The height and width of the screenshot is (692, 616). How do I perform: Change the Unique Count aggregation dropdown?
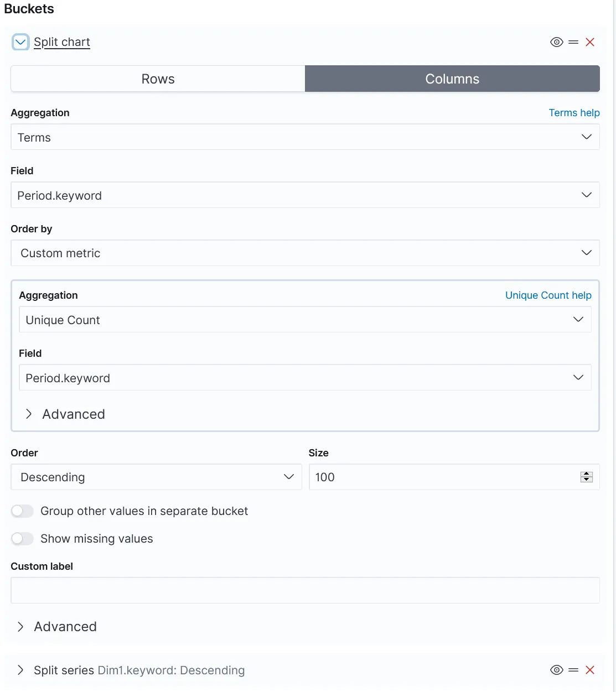click(x=305, y=320)
